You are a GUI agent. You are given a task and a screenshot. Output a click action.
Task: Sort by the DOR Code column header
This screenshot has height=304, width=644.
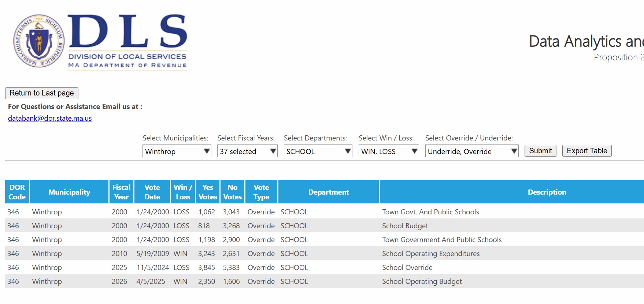(17, 192)
